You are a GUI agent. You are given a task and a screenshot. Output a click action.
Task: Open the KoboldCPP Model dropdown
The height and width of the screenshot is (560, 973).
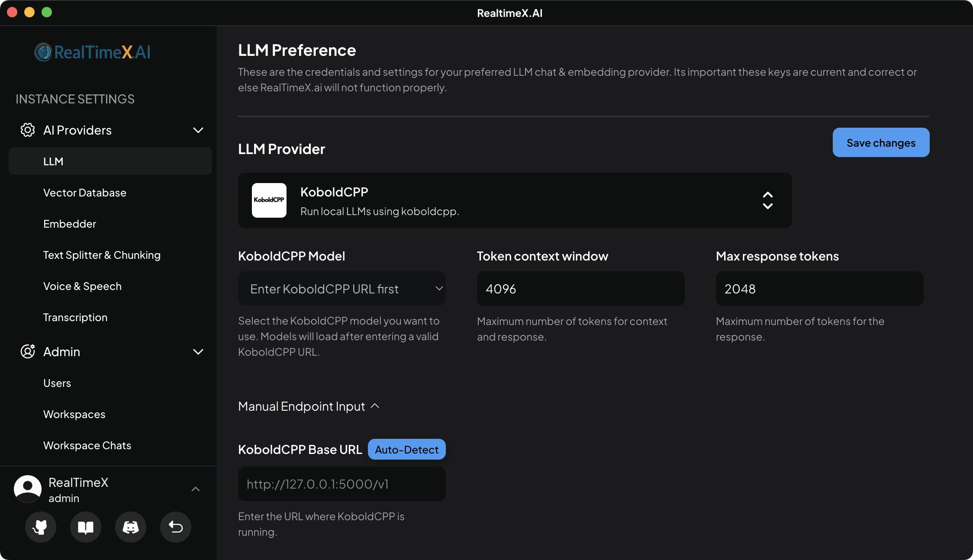click(x=342, y=289)
